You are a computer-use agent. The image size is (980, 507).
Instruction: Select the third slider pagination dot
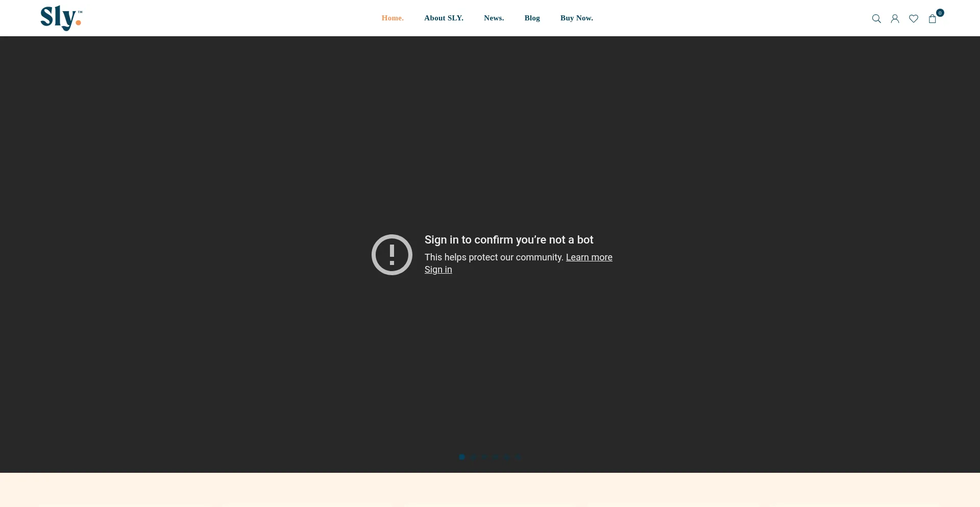click(484, 457)
